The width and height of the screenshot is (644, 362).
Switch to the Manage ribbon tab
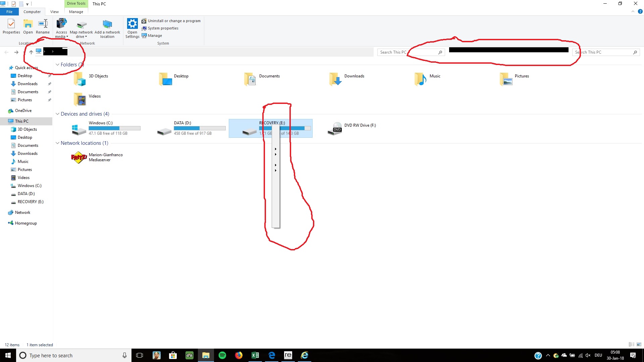pyautogui.click(x=76, y=12)
